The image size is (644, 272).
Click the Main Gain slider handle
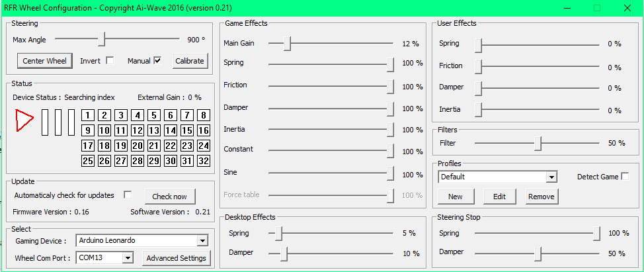pos(287,43)
